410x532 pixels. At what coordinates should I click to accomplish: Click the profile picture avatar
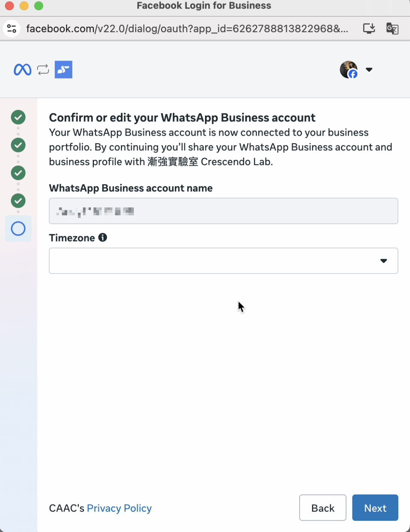[348, 70]
